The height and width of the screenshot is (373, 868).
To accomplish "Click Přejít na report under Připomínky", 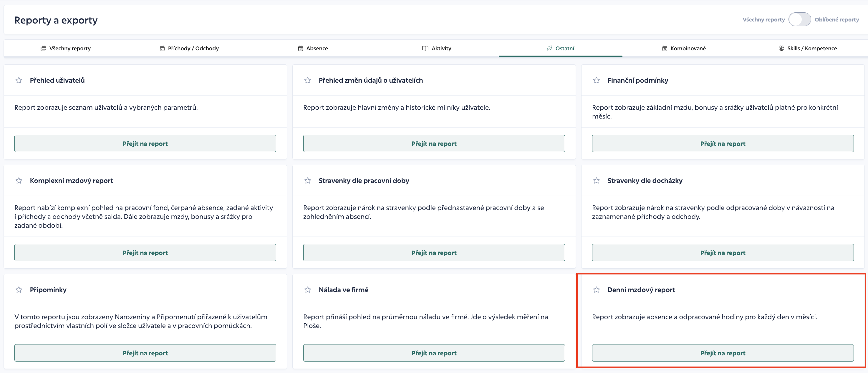I will coord(145,353).
